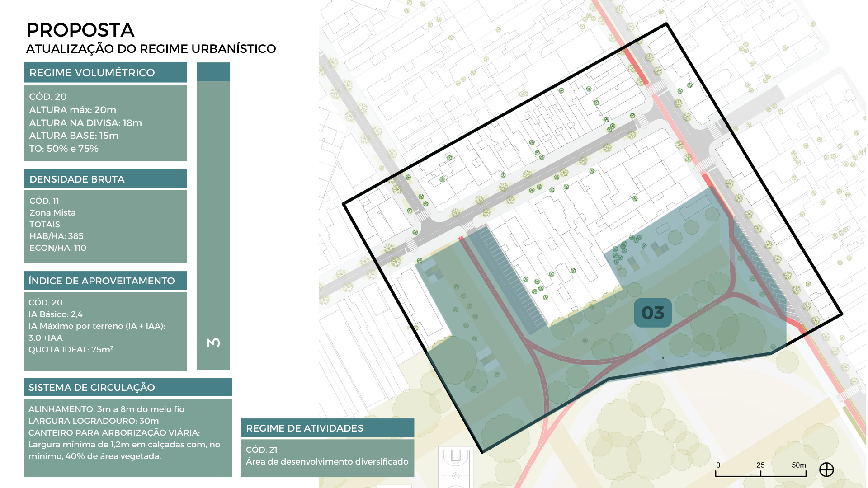Click the HAB/HA: 385 value
Viewport: 868px width, 488px height.
tap(57, 236)
